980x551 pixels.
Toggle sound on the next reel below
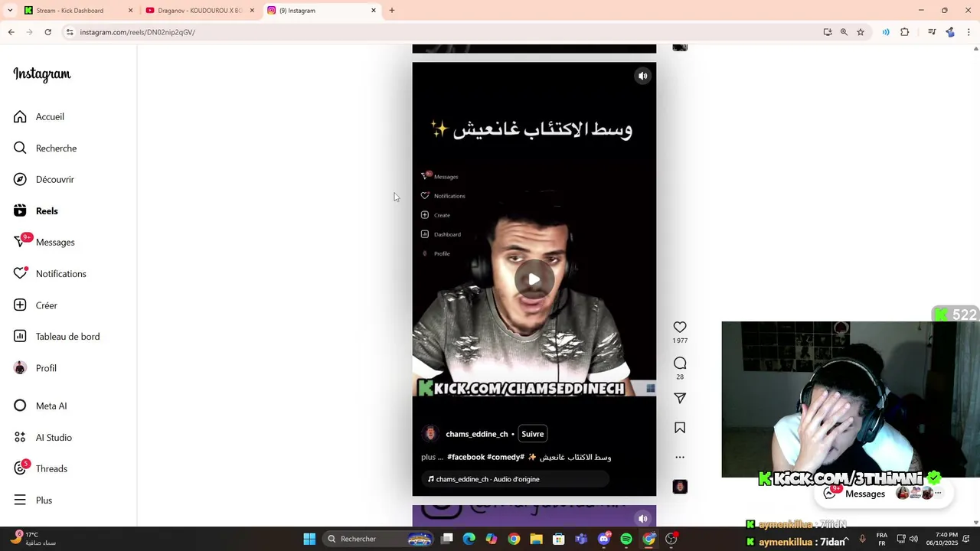tap(643, 518)
